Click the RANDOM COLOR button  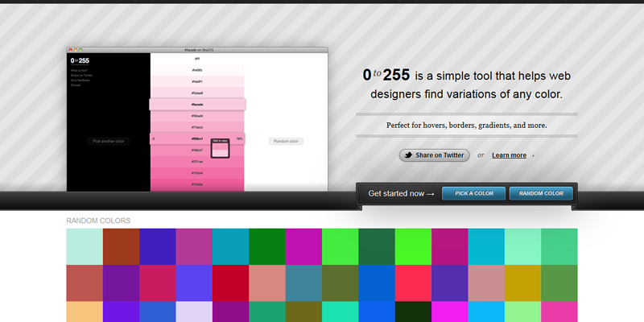pos(541,193)
